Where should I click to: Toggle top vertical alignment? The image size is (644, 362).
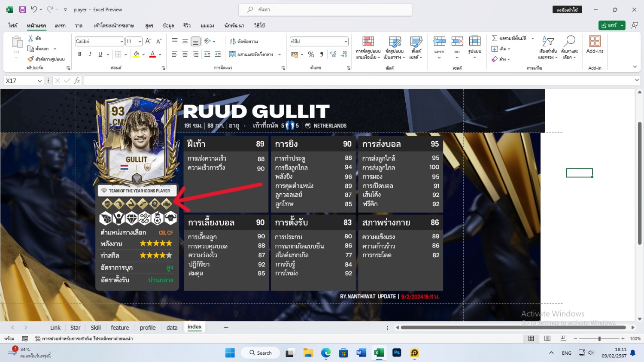tap(175, 41)
